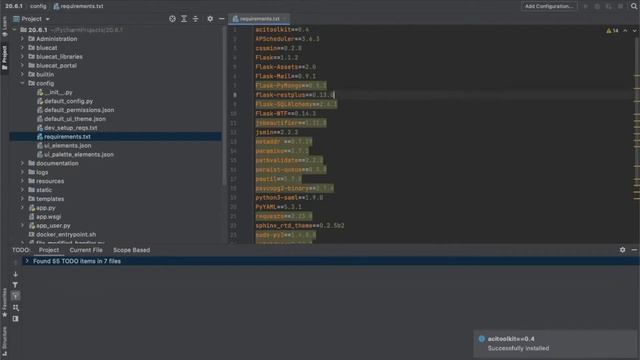Click the TODO filter funnel icon

coord(16,285)
